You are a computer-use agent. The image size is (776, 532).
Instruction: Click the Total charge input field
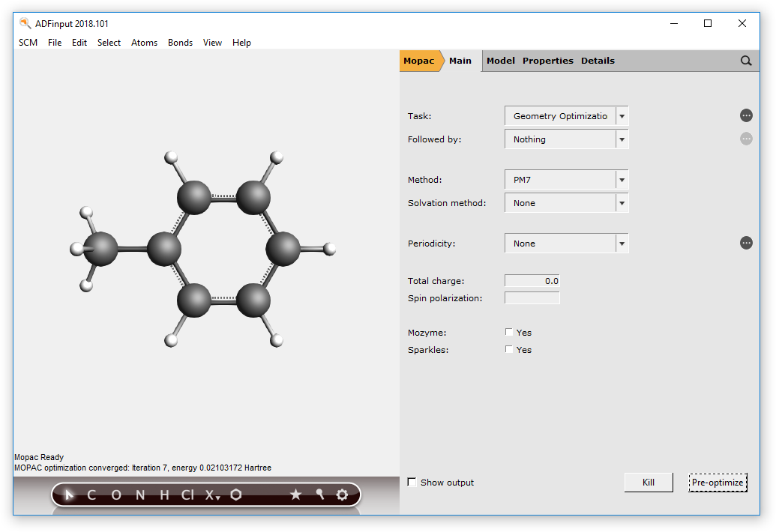coord(532,281)
